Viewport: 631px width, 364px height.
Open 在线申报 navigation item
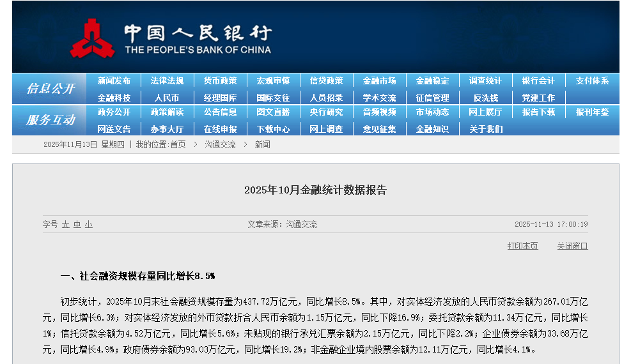click(220, 129)
